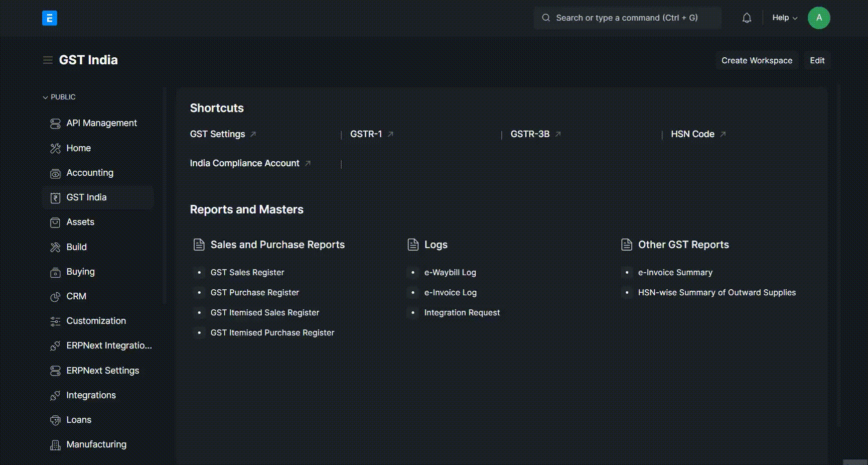Viewport: 868px width, 465px height.
Task: Open the e-Invoice Summary report
Action: (x=675, y=272)
